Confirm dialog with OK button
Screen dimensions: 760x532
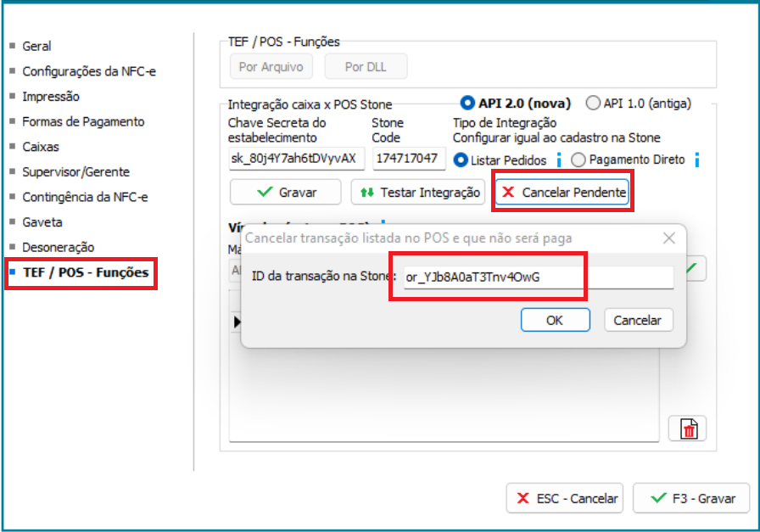(555, 320)
